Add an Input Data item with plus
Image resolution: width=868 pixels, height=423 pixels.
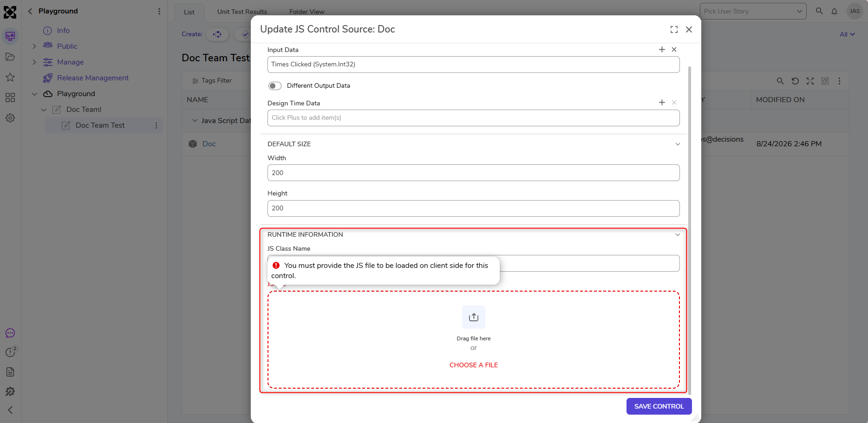[x=662, y=50]
